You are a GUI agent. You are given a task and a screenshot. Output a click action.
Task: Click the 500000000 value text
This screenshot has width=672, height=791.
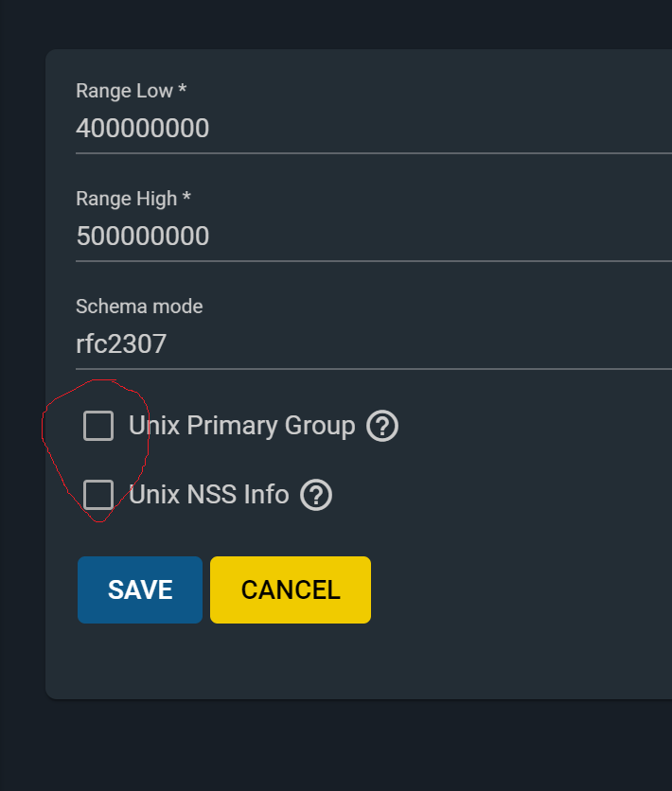click(x=143, y=237)
